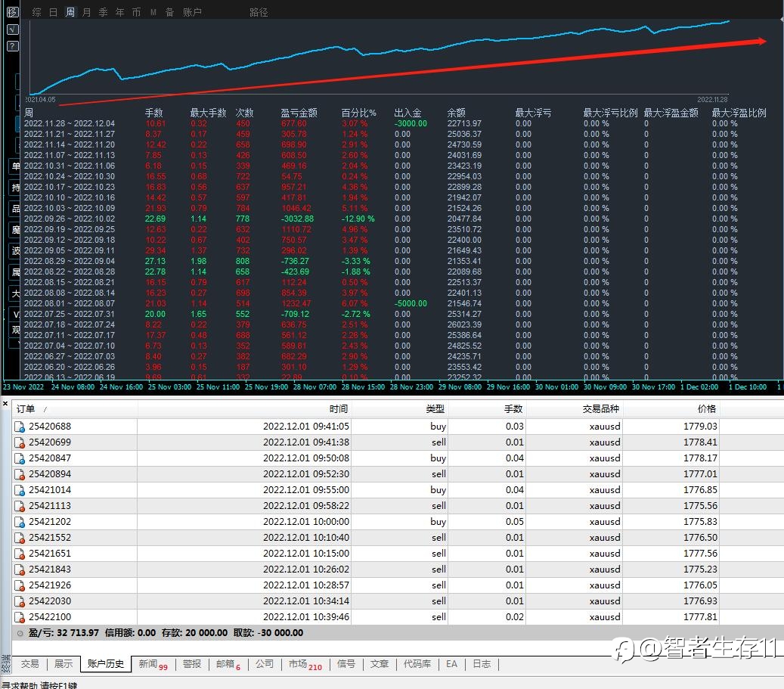Click the order icon for 25421202
Screen dimensions: 784x689
20,522
